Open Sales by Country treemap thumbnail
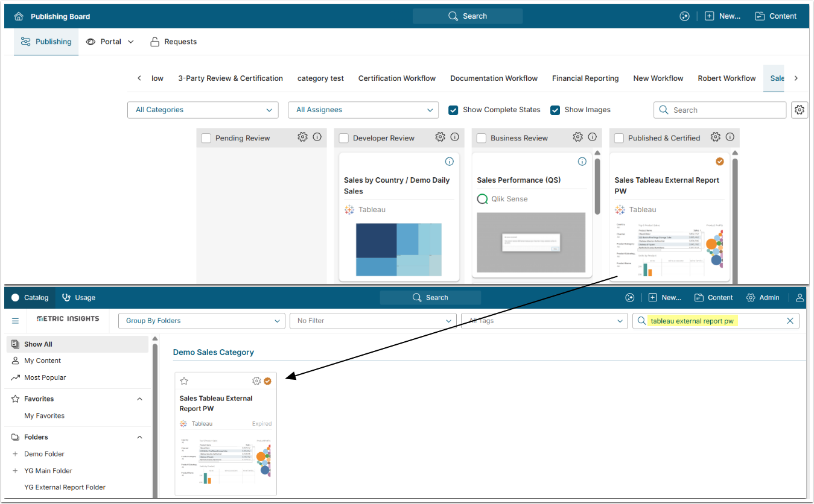Screen dimensions: 814x504 398,250
